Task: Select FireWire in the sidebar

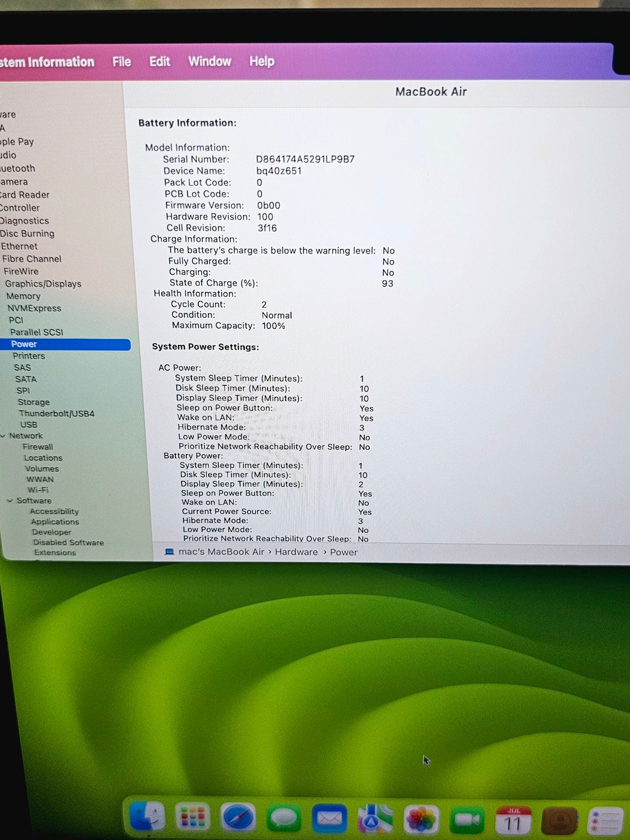Action: pos(21,271)
